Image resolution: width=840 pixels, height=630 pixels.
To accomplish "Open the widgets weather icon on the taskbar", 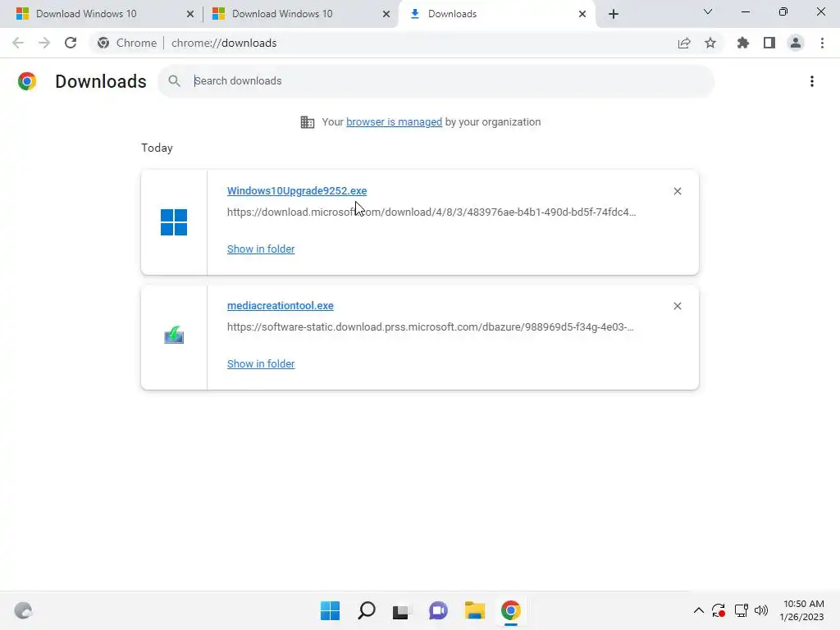I will point(23,610).
